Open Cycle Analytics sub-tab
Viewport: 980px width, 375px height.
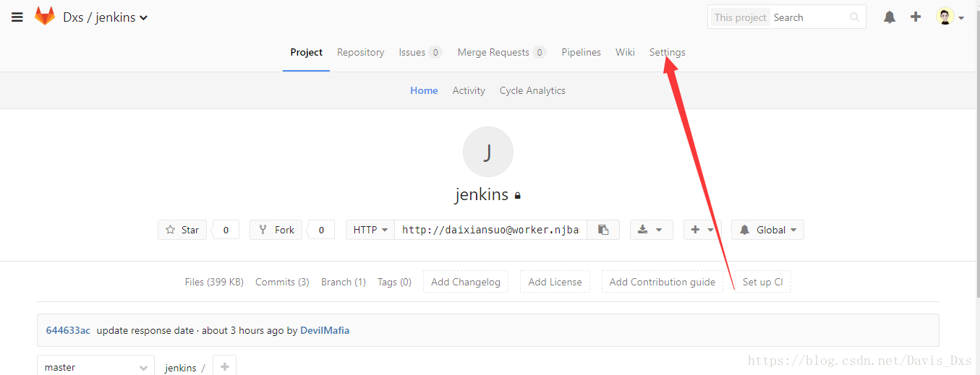coord(532,90)
